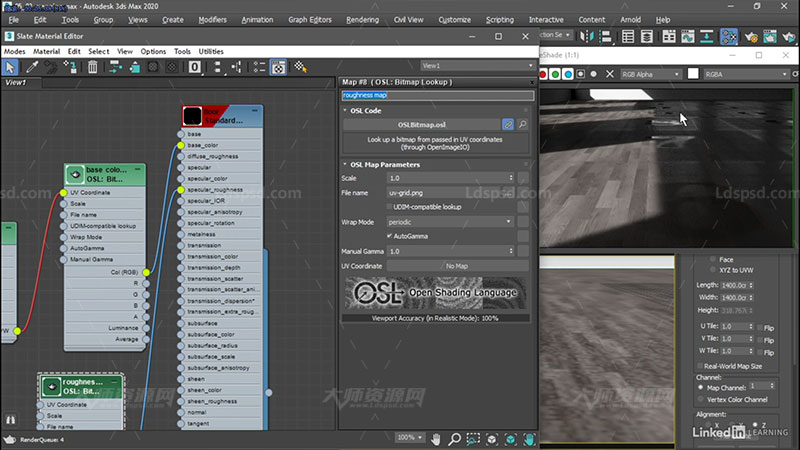The image size is (800, 450).
Task: Click Zoom Extents Selected icon
Action: click(x=510, y=439)
